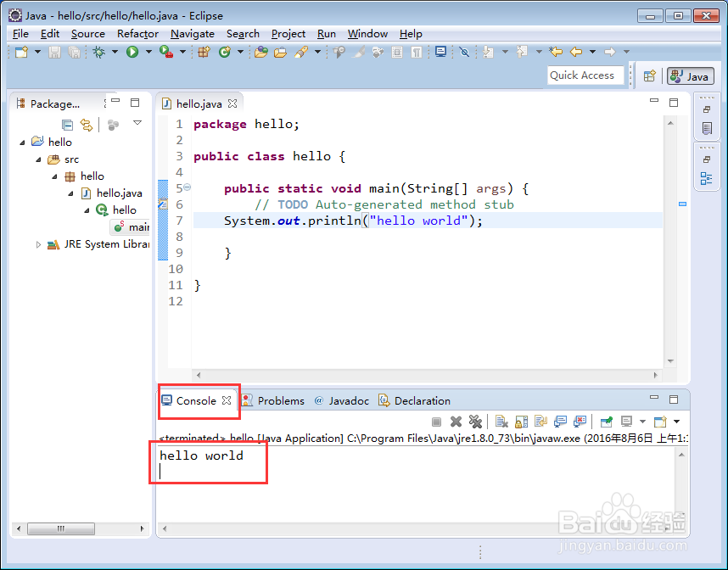Navigate Back with the yellow left arrow
This screenshot has width=728, height=570.
pos(576,52)
